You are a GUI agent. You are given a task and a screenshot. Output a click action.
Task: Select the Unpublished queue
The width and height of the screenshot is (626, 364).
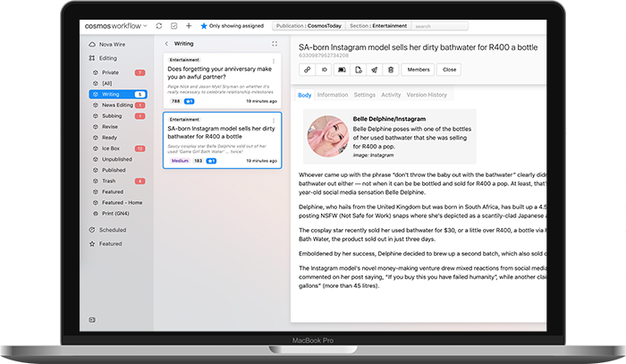[119, 159]
